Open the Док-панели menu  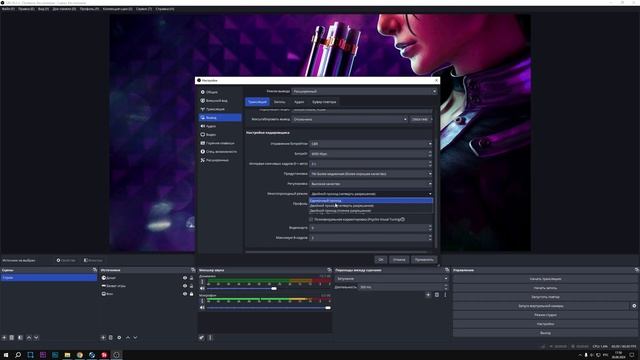(64, 9)
